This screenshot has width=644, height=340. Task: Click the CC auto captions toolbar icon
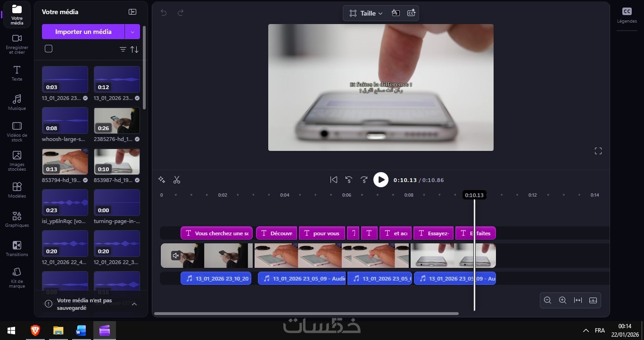click(x=411, y=13)
